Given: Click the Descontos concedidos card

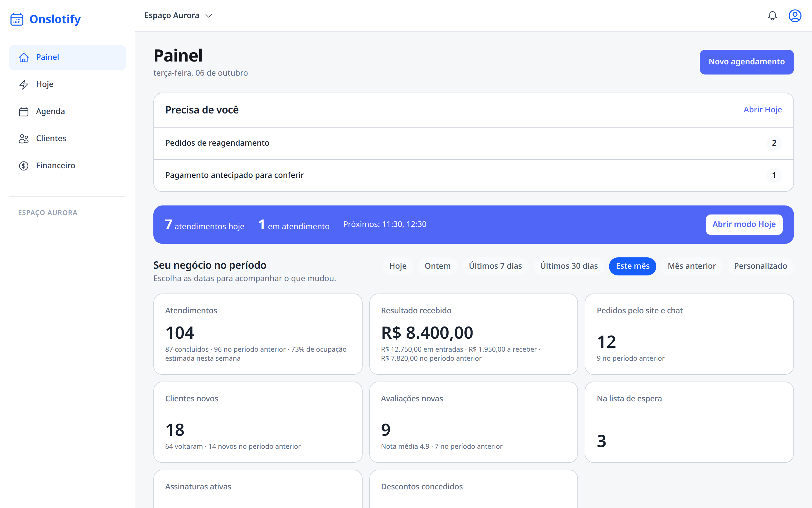Looking at the screenshot, I should (473, 489).
